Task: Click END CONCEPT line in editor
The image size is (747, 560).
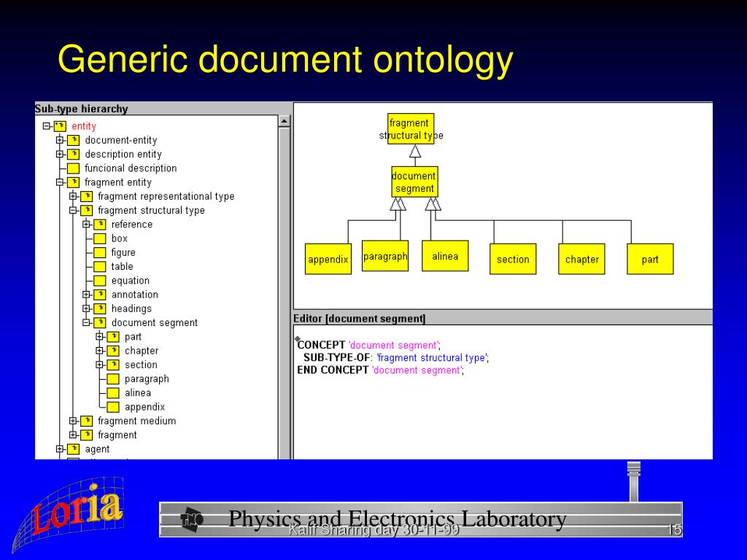Action: [381, 370]
